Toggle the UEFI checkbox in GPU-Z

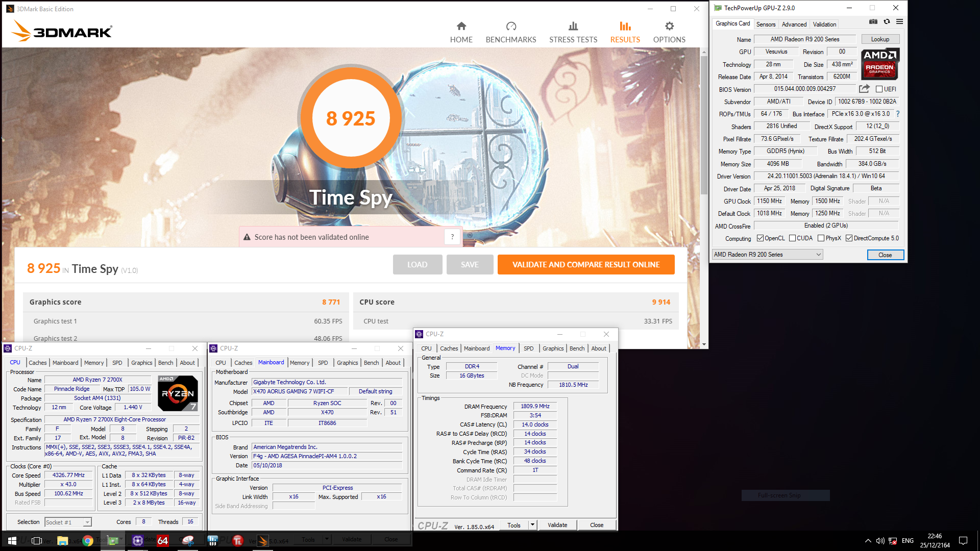[x=879, y=89]
